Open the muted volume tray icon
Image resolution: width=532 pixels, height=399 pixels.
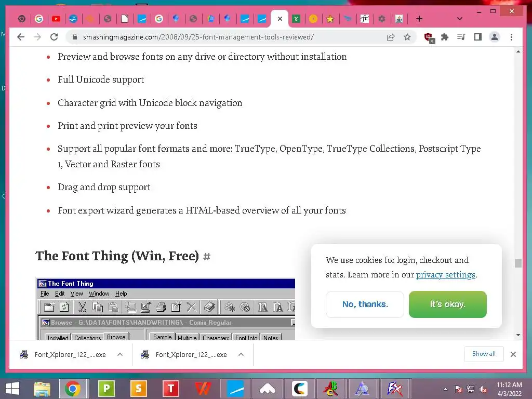coord(483,390)
